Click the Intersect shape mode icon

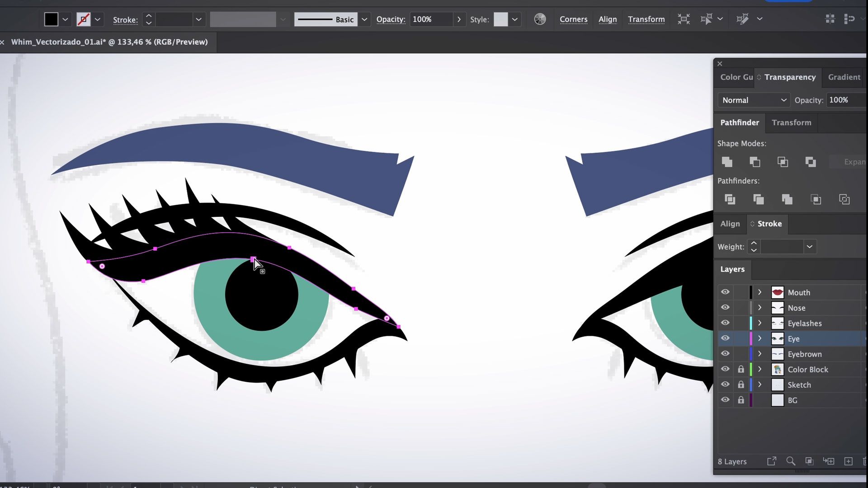click(783, 162)
